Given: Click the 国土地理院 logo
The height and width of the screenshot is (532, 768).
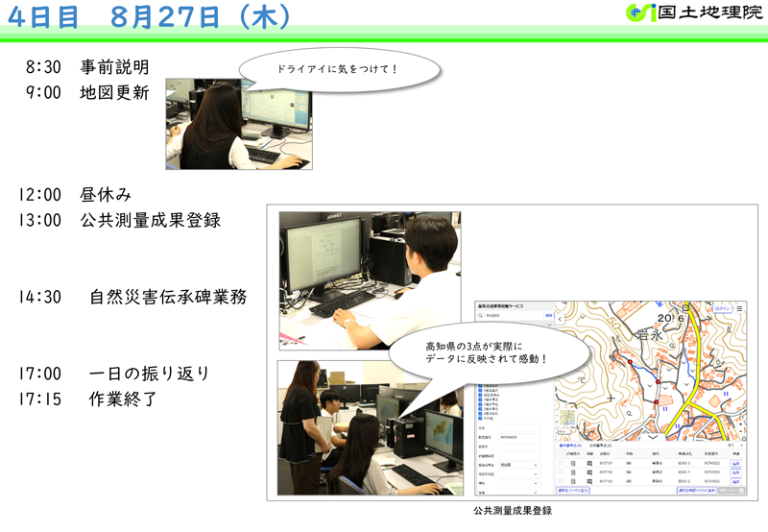Looking at the screenshot, I should point(694,12).
